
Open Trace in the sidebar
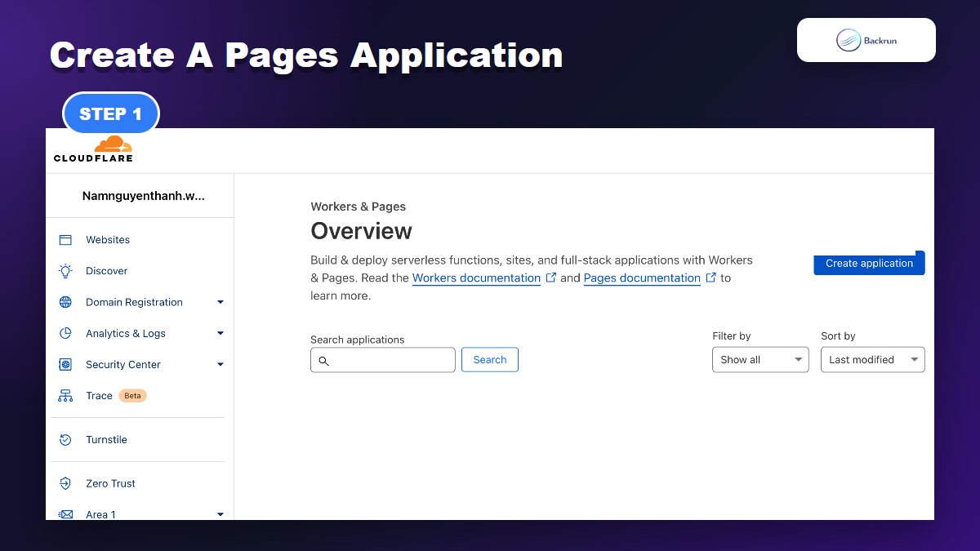[x=99, y=396]
